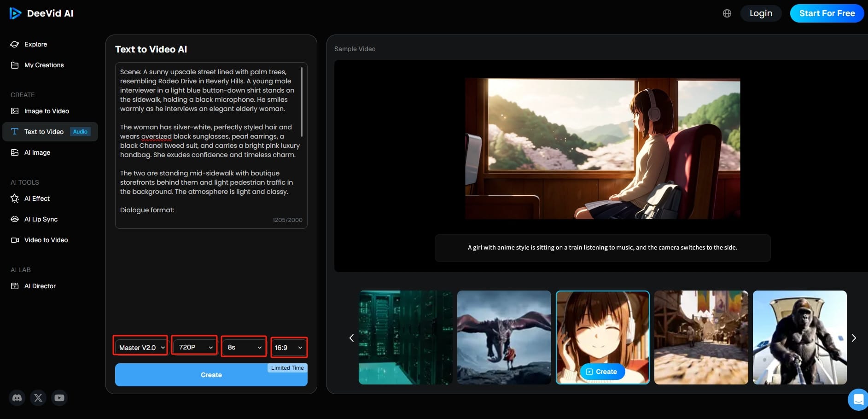Click the Login button
The width and height of the screenshot is (868, 419).
[761, 13]
